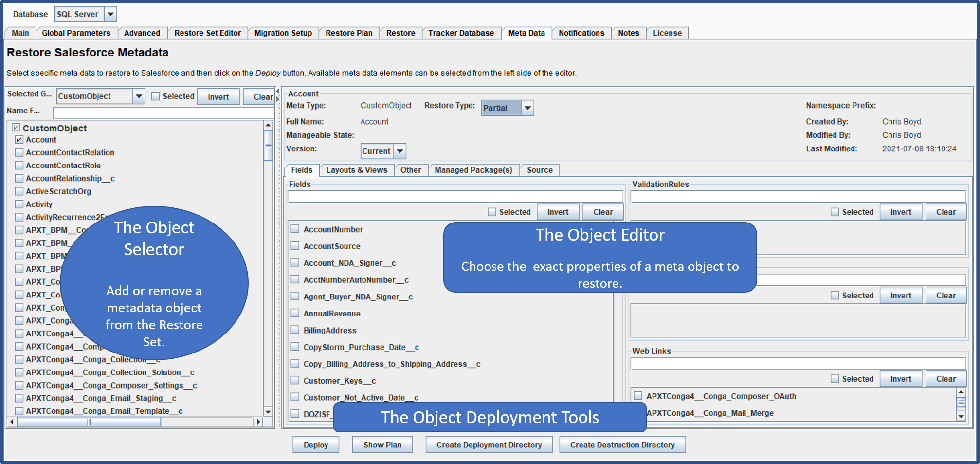Open the Restore Plan tab
The height and width of the screenshot is (464, 980).
coord(349,33)
